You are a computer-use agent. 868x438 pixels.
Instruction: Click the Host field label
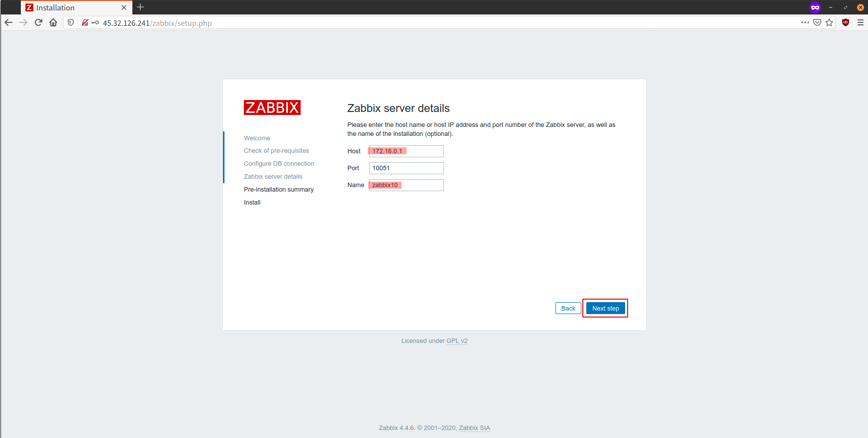(354, 151)
